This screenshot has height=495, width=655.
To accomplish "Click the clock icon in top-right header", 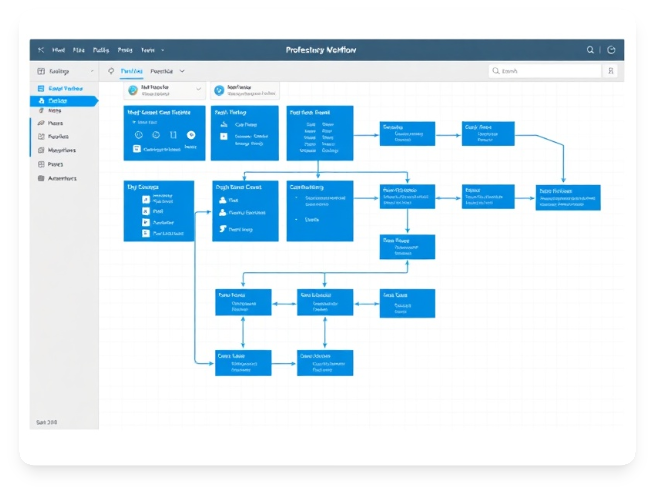I will [x=611, y=49].
